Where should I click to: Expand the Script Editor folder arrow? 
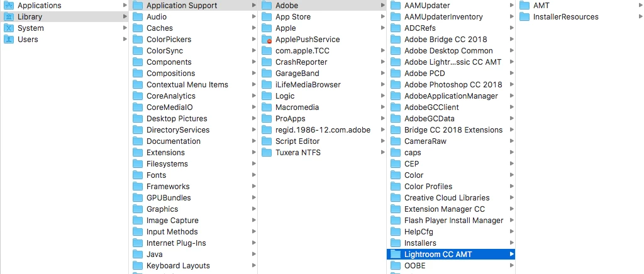pyautogui.click(x=383, y=141)
